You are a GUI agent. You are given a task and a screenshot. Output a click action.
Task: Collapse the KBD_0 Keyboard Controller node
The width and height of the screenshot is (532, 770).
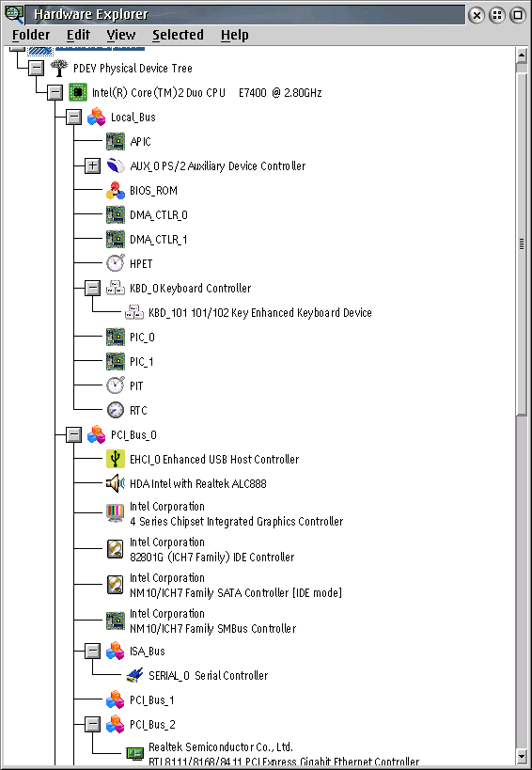pos(92,289)
